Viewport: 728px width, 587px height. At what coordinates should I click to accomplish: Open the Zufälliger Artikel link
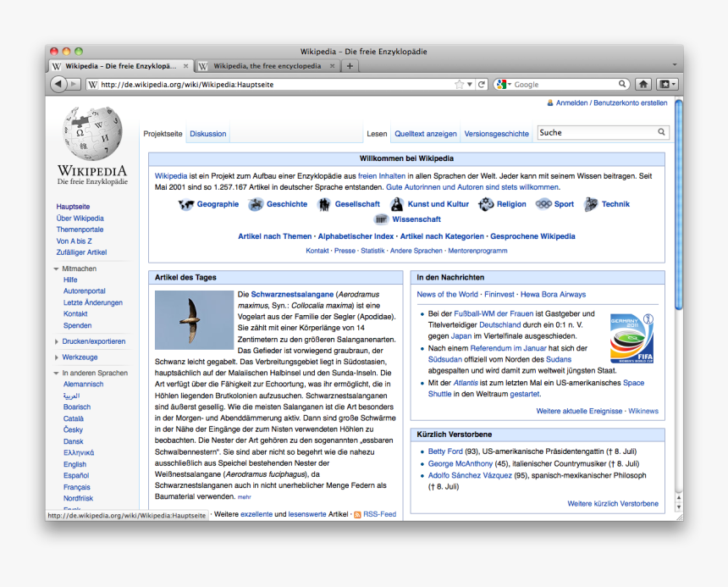[x=81, y=252]
